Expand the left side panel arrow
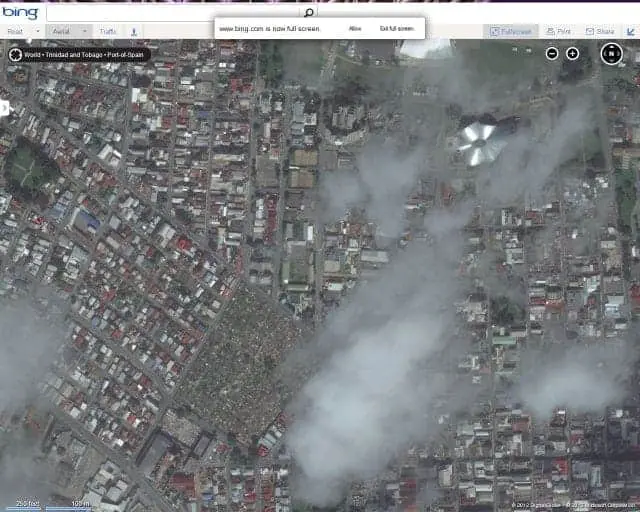640x512 pixels. [4, 107]
